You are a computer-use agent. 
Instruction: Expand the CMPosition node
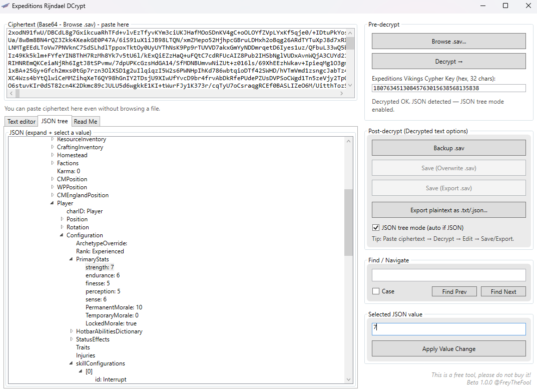(x=53, y=179)
